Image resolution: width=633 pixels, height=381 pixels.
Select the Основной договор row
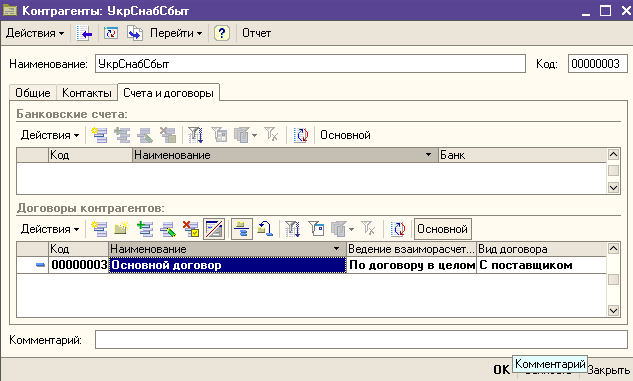227,265
